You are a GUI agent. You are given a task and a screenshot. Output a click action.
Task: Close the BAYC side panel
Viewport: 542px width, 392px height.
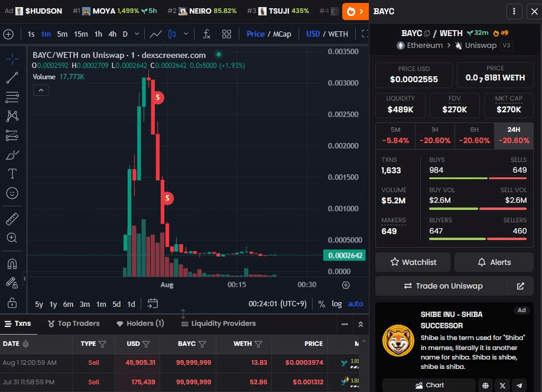pyautogui.click(x=534, y=11)
